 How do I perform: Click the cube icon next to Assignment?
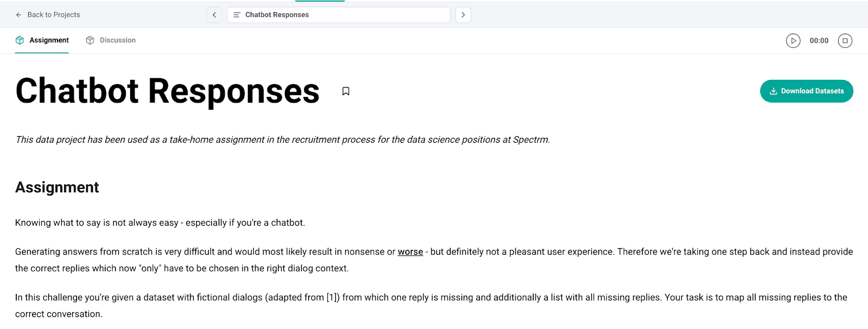(x=20, y=40)
